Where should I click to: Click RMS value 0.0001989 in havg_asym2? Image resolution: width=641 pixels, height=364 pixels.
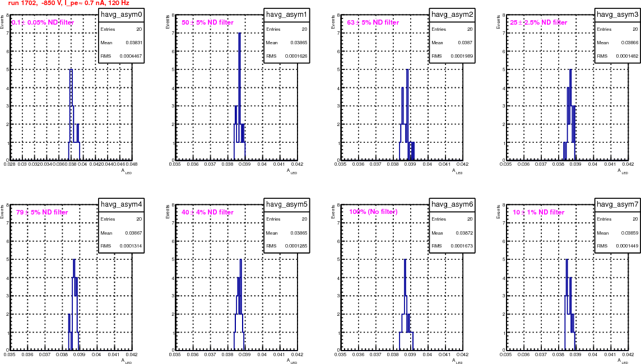coord(462,56)
